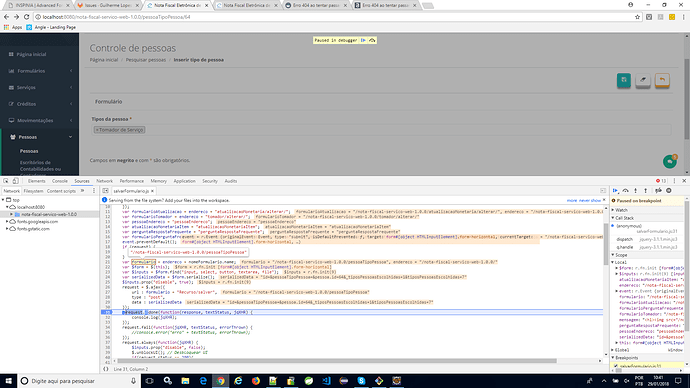Select the Filesystem navigator tab
Viewport: 690px width, 388px height.
click(x=33, y=191)
